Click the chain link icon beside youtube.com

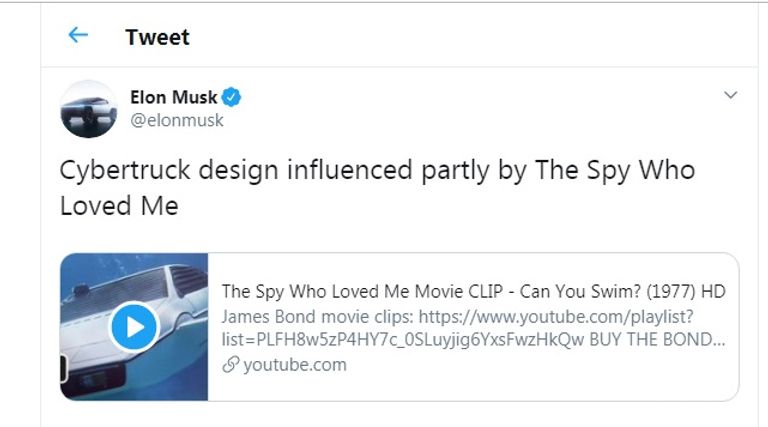(230, 365)
